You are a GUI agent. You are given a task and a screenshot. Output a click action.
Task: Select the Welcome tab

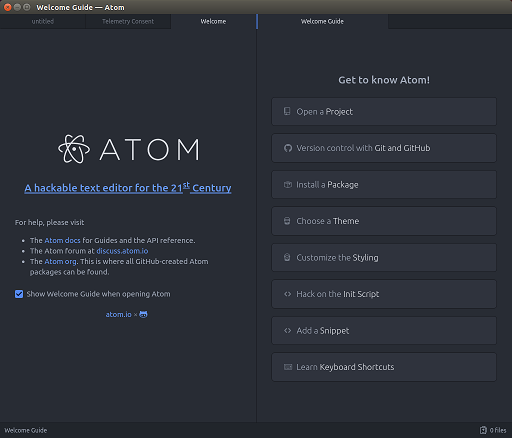coord(213,21)
